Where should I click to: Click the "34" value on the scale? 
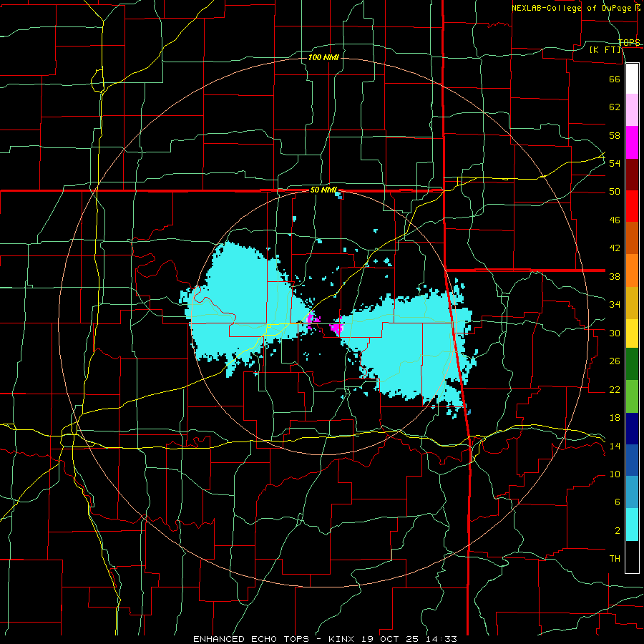(615, 305)
